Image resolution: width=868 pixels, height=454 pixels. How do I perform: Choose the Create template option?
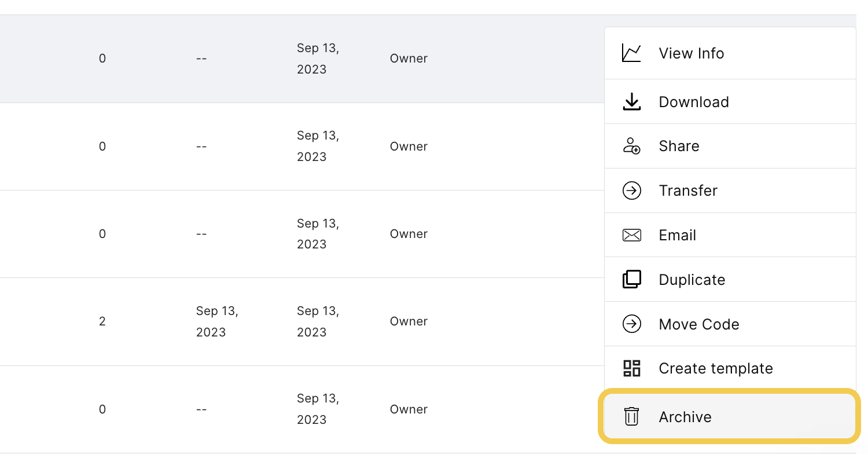point(730,368)
